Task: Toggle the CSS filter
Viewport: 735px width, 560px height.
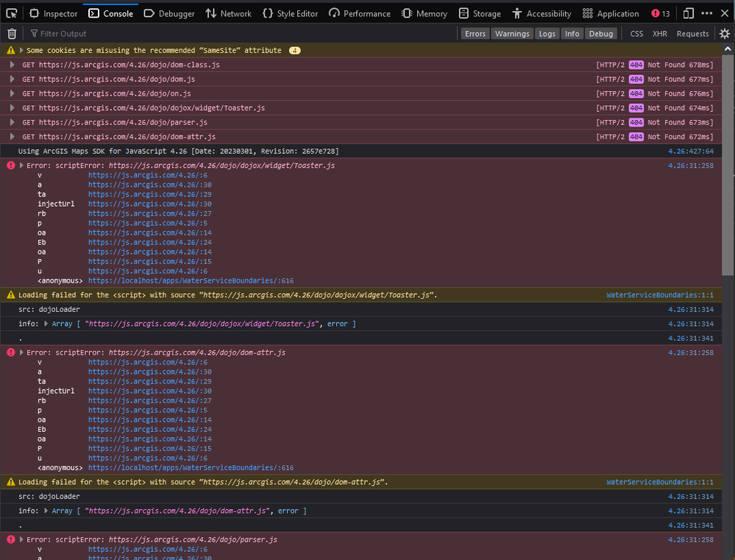Action: coord(636,34)
